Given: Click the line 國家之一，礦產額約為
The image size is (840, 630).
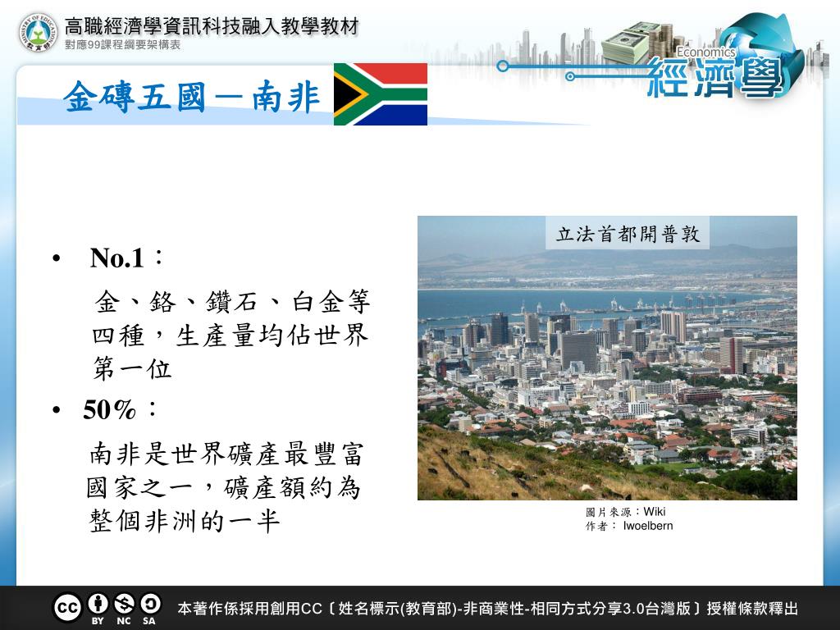Looking at the screenshot, I should click(224, 487).
